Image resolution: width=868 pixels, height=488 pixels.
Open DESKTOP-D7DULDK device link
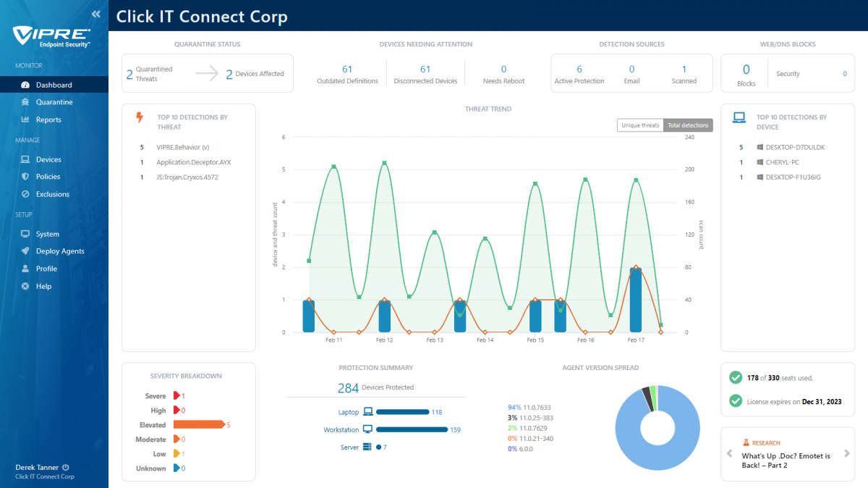point(795,147)
